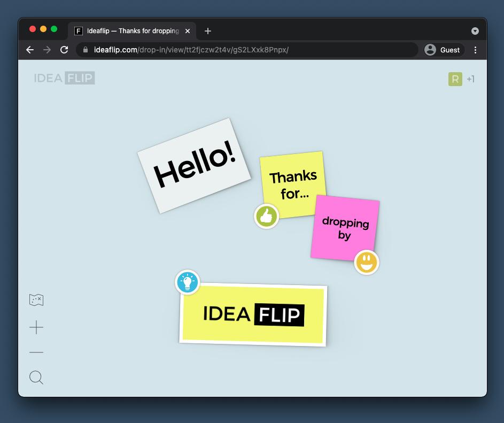Screen dimensions: 504x423
Task: Click the green R user avatar
Action: pyautogui.click(x=455, y=79)
